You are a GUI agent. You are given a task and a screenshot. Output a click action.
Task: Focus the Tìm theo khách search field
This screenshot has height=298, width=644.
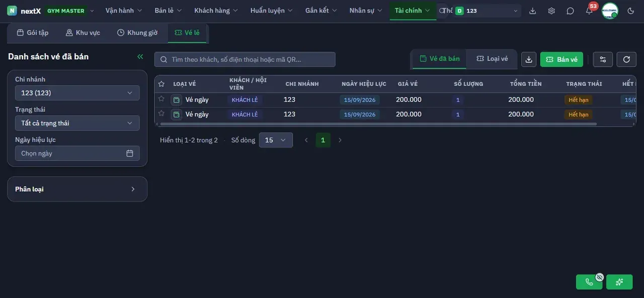(245, 59)
